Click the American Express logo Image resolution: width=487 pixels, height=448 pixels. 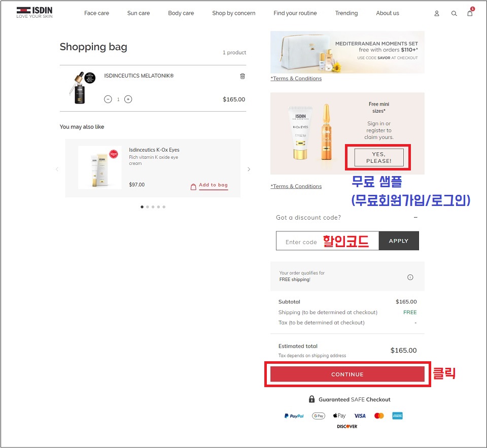coord(397,416)
